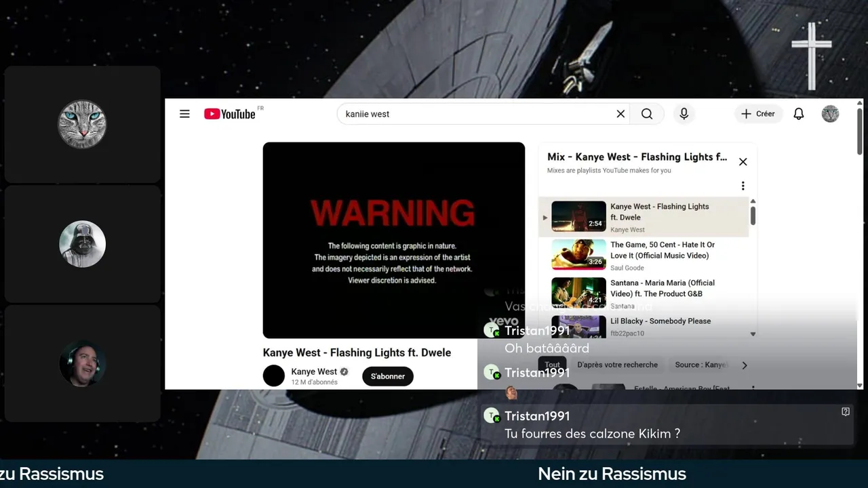Select the 'Source : Kanye' chip
This screenshot has width=868, height=488.
(x=701, y=365)
